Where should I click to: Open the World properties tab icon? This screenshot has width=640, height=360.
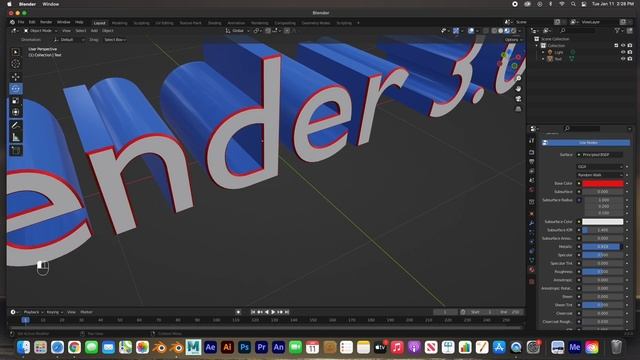click(531, 190)
